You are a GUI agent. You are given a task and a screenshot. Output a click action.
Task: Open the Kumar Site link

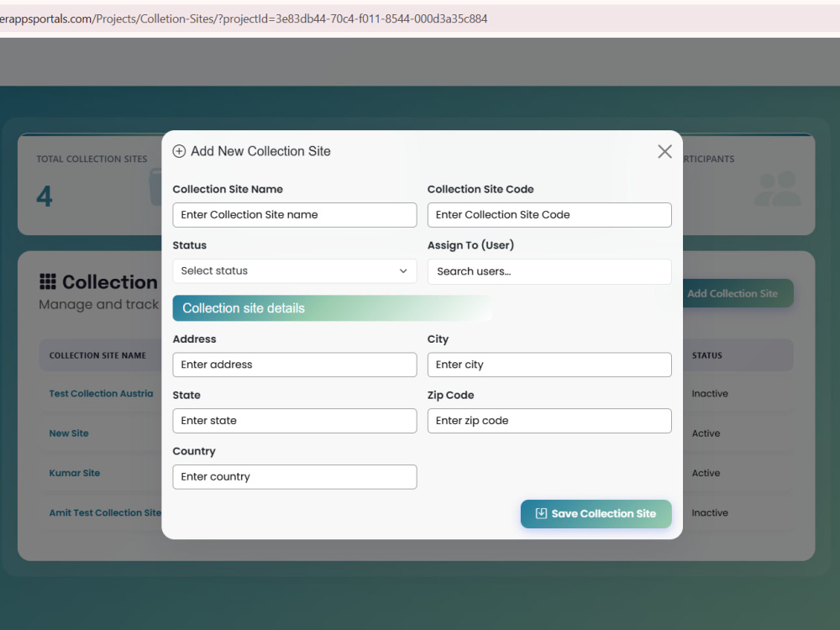75,473
